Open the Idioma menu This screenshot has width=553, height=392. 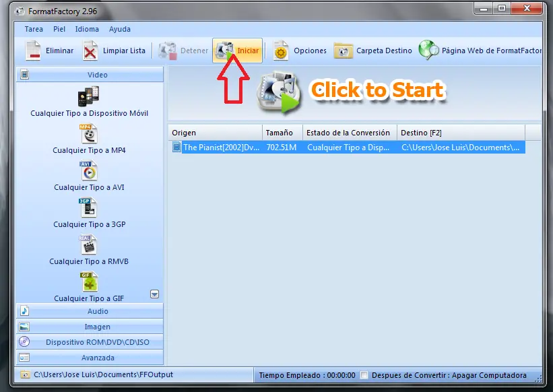pyautogui.click(x=87, y=29)
